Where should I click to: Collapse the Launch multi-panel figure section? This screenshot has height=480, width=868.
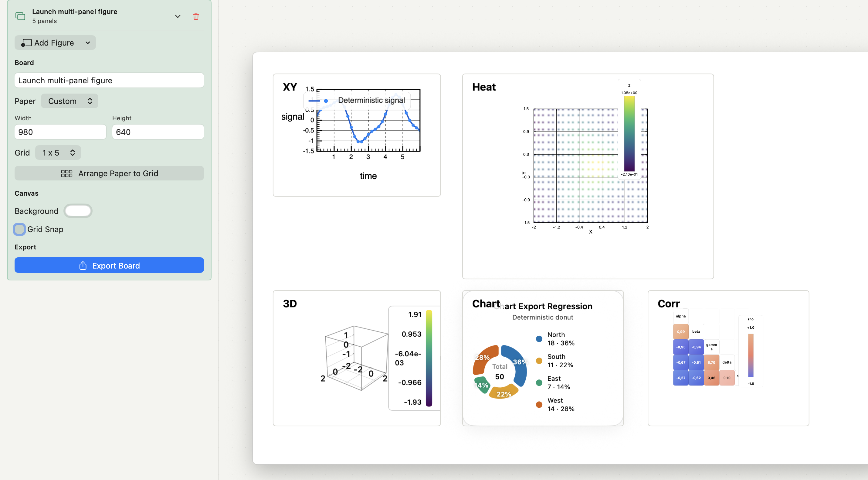pos(178,16)
